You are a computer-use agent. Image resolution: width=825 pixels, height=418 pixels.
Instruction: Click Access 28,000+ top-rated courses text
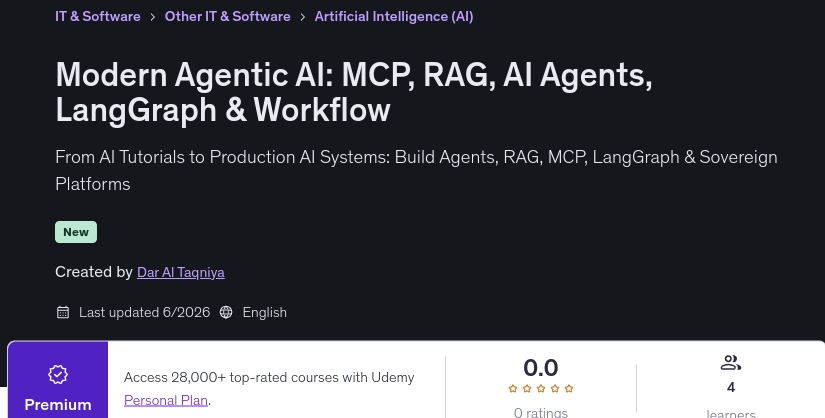269,377
